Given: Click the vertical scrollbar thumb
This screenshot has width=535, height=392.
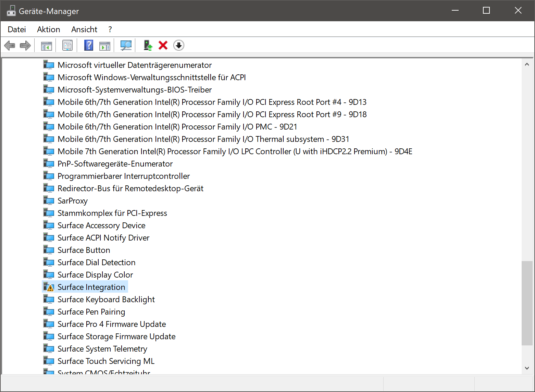Looking at the screenshot, I should (527, 303).
